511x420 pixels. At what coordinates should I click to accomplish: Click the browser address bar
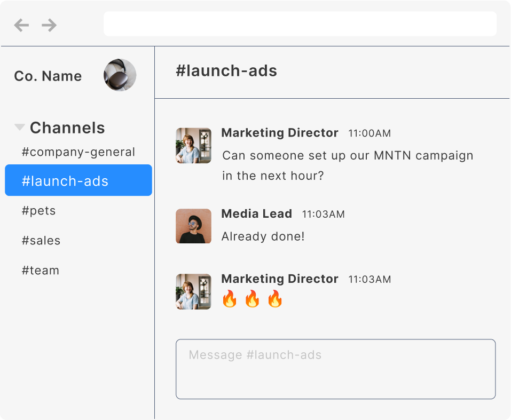click(x=300, y=24)
